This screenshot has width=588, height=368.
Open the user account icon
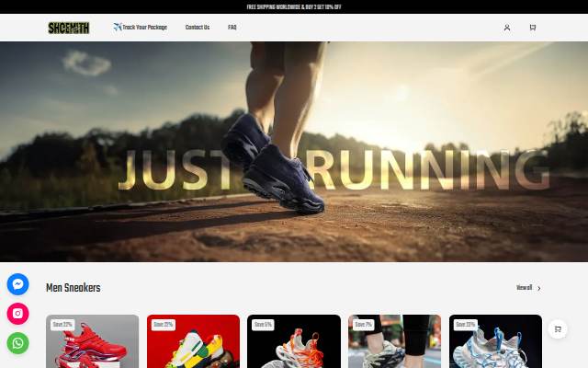tap(507, 28)
